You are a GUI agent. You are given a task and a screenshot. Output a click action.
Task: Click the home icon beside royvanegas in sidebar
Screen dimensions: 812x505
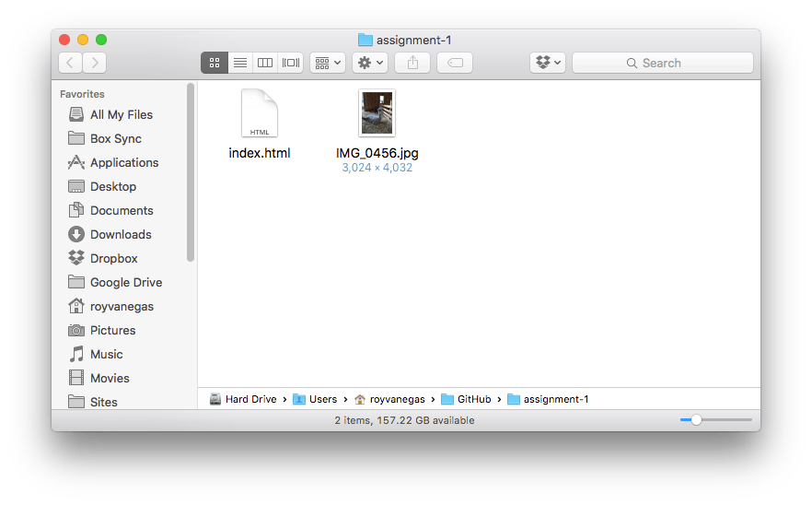(x=76, y=306)
